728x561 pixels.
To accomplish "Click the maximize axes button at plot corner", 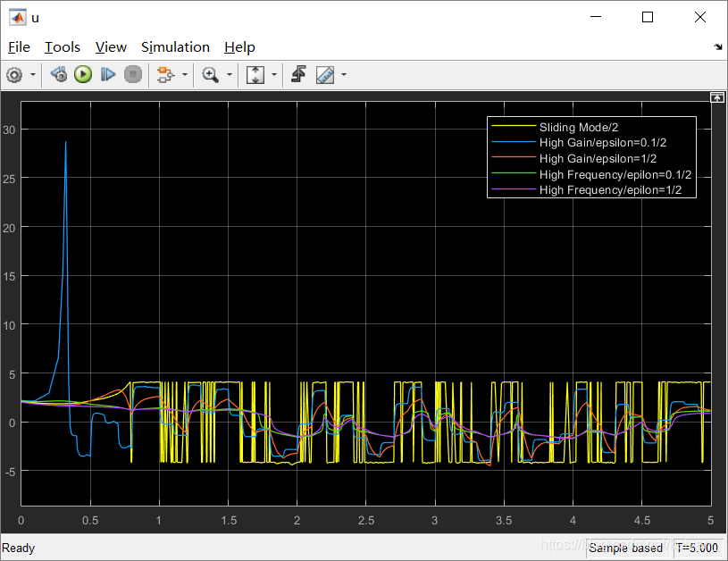I will tap(717, 97).
